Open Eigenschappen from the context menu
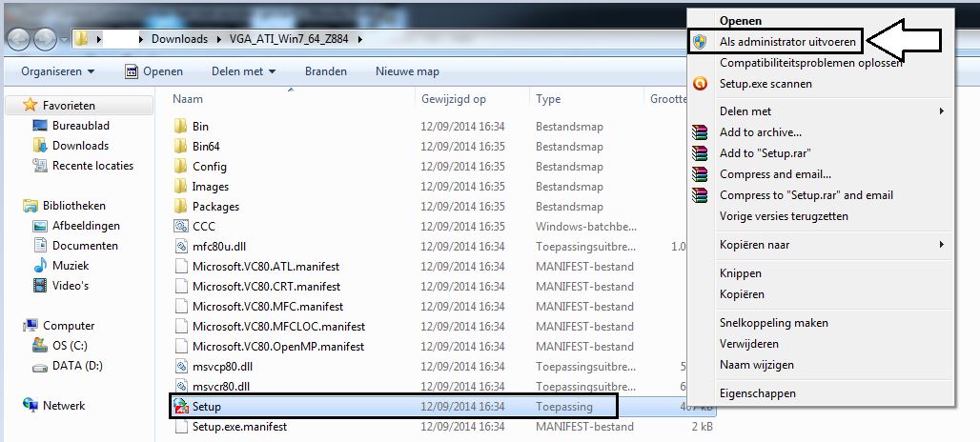 [758, 393]
